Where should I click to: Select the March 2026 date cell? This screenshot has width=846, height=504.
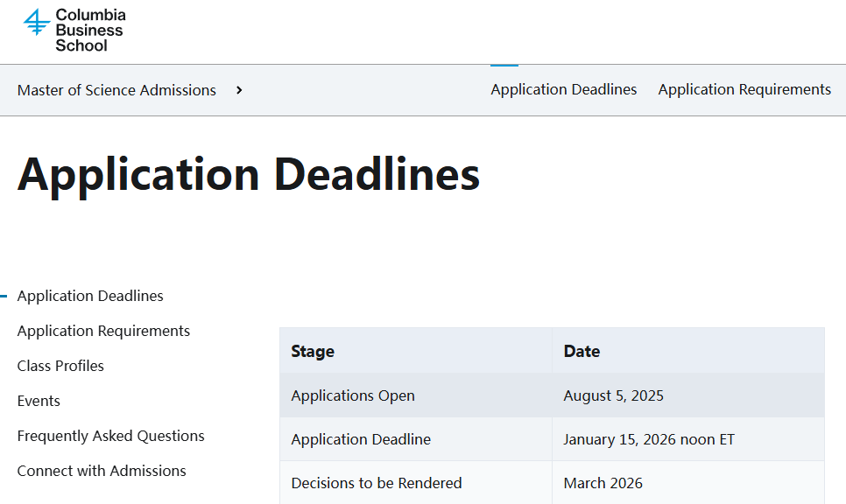click(x=687, y=483)
